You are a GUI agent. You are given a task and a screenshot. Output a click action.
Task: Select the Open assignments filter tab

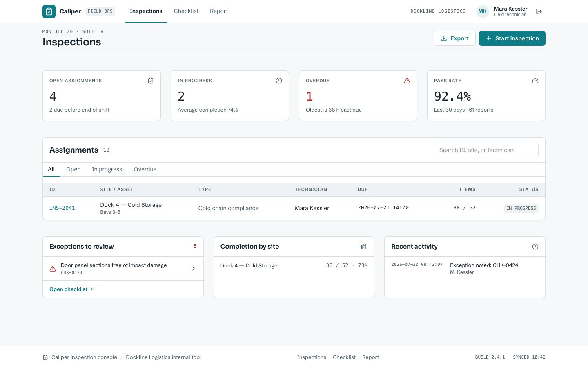click(73, 169)
